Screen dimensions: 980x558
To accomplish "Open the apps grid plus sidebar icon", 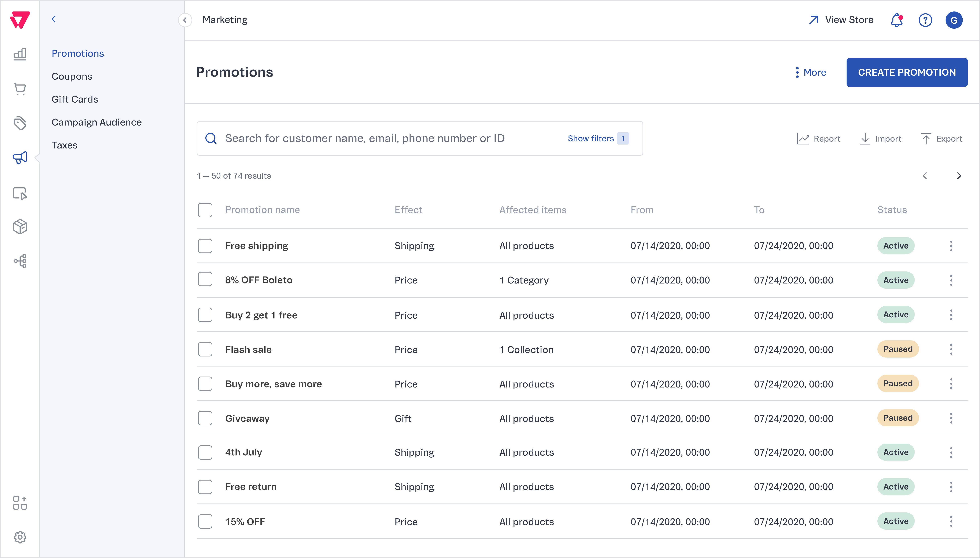I will pos(20,502).
